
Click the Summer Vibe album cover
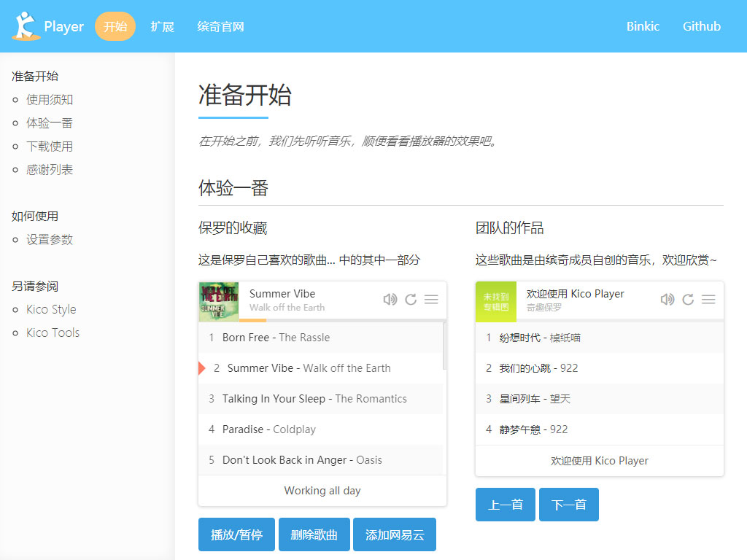click(x=219, y=301)
